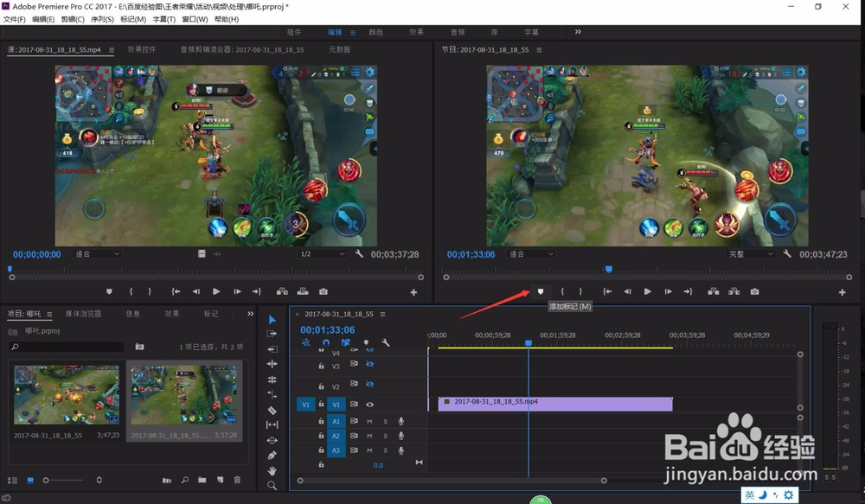
Task: Click New Item in Project panel
Action: point(220,481)
